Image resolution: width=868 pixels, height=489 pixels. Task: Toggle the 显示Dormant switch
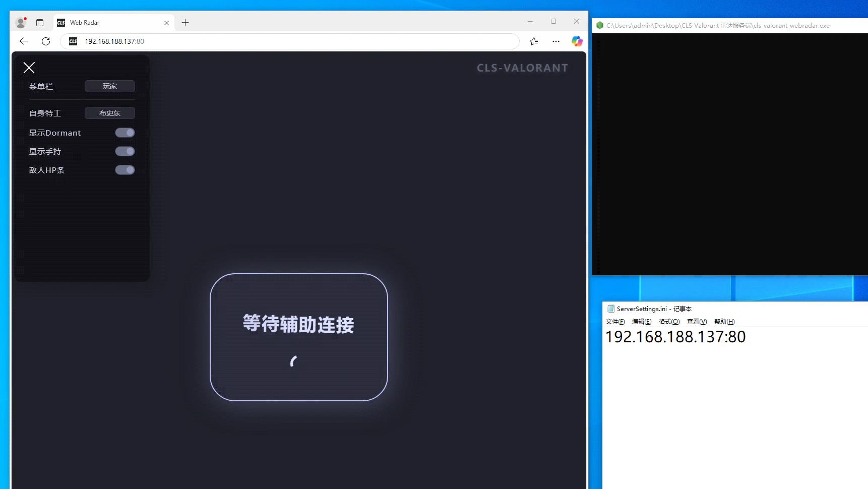coord(125,133)
